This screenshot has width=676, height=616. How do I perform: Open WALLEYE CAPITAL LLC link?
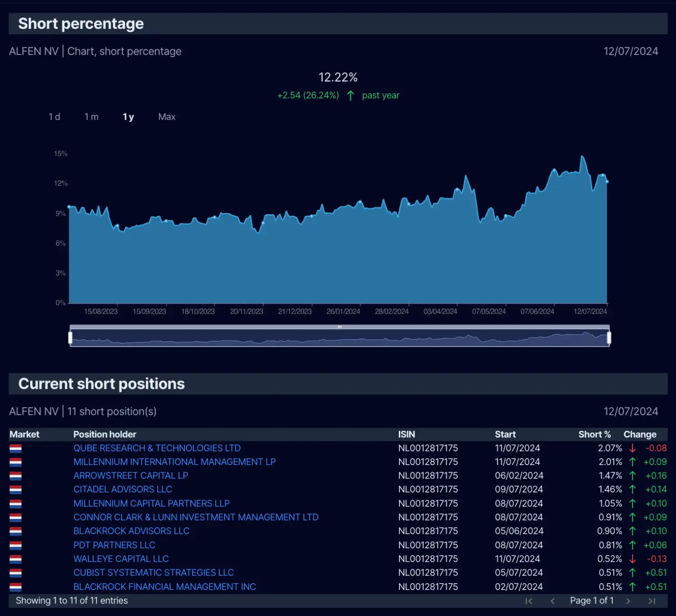(x=121, y=559)
